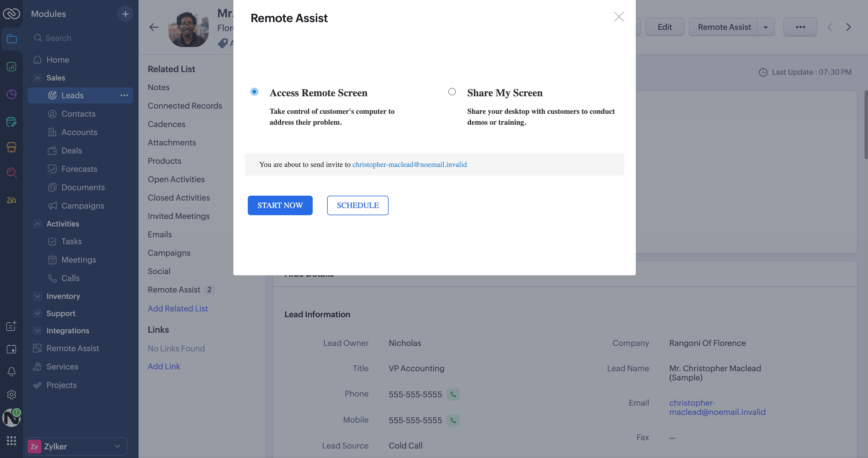Open the notifications bell icon
This screenshot has width=868, height=458.
[x=11, y=372]
